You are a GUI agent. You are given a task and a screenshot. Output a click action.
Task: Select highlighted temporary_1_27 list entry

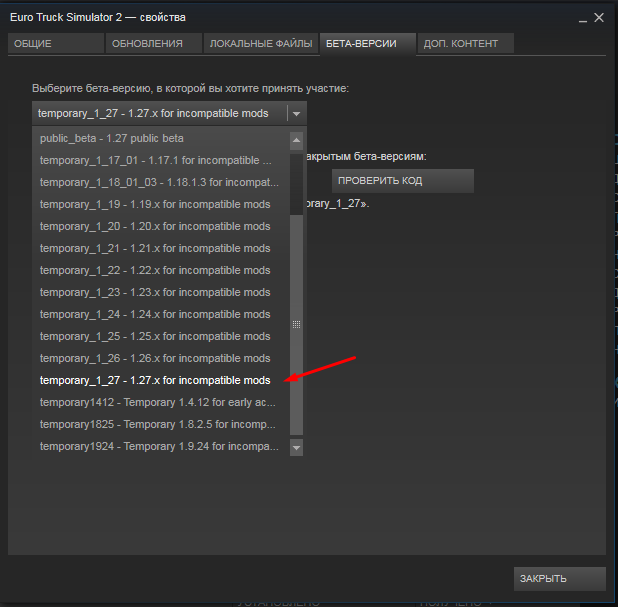click(x=160, y=380)
